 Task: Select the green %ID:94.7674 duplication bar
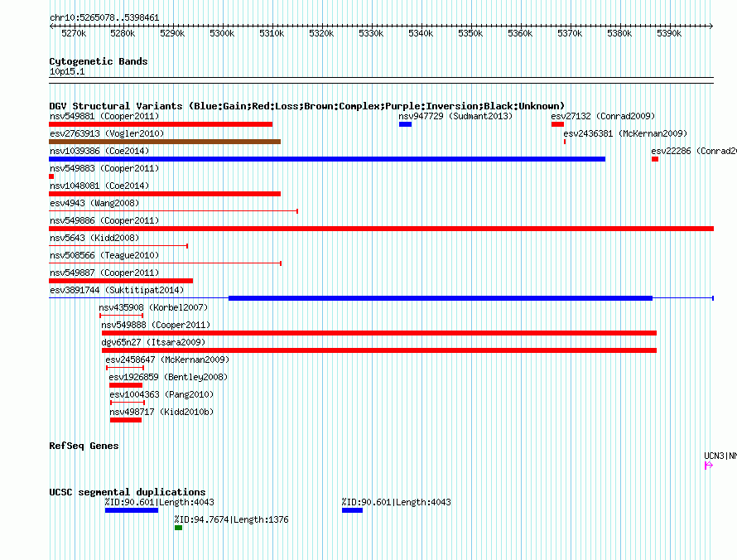click(x=179, y=528)
